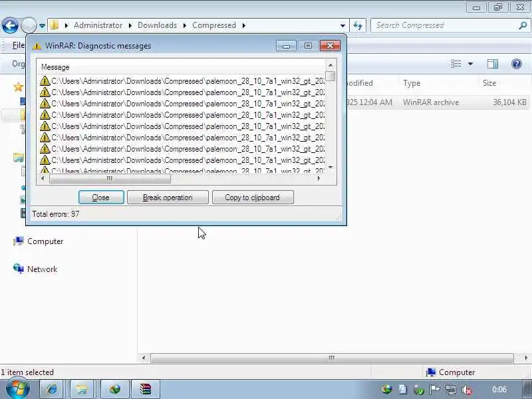
Task: Click the diagnostic list's scroll up arrow
Action: click(x=331, y=65)
